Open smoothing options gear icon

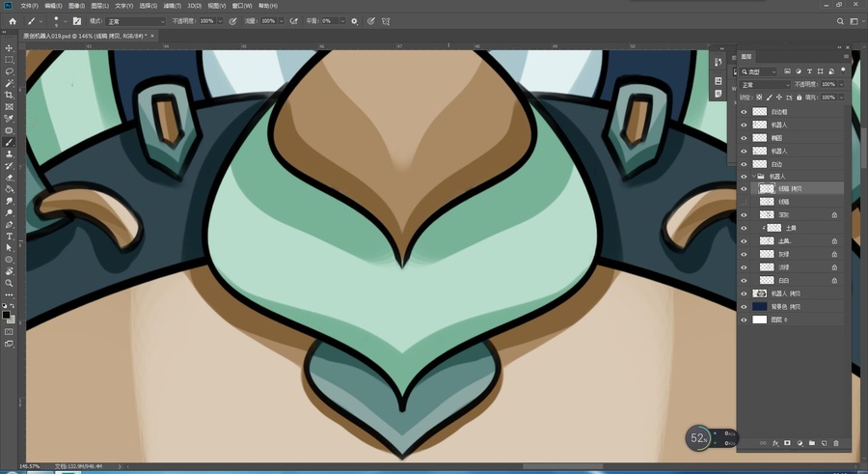click(354, 21)
